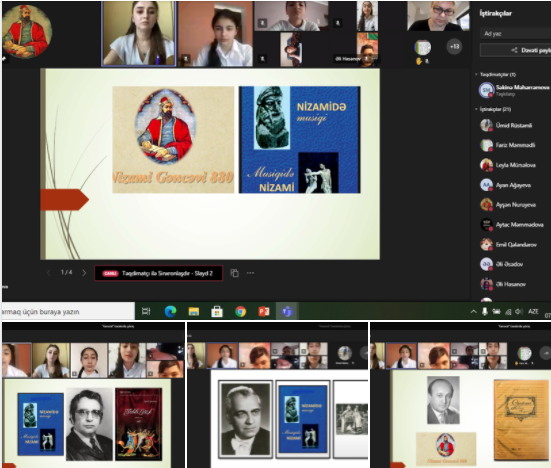The height and width of the screenshot is (468, 551).
Task: Click the Windows taskbar search box
Action: coord(68,312)
